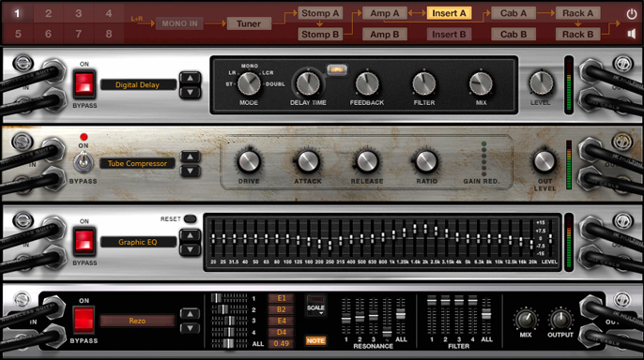Switch to the Rack B section
644x360 pixels.
(x=577, y=34)
